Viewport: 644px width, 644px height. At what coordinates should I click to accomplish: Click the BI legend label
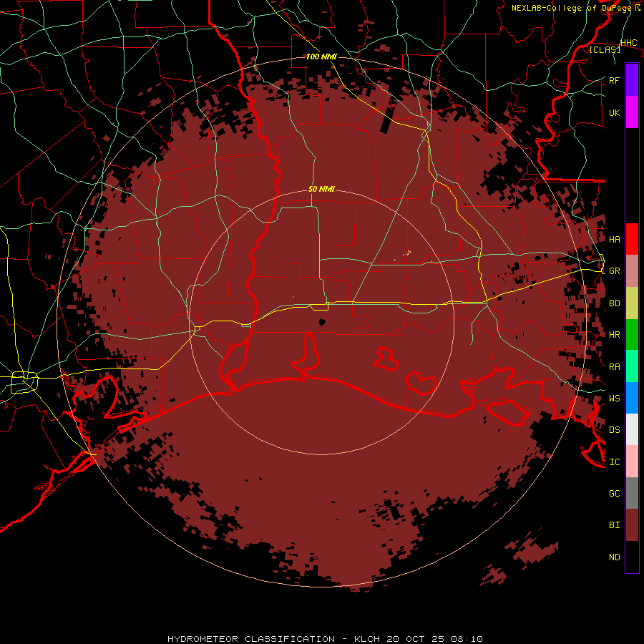pos(615,525)
